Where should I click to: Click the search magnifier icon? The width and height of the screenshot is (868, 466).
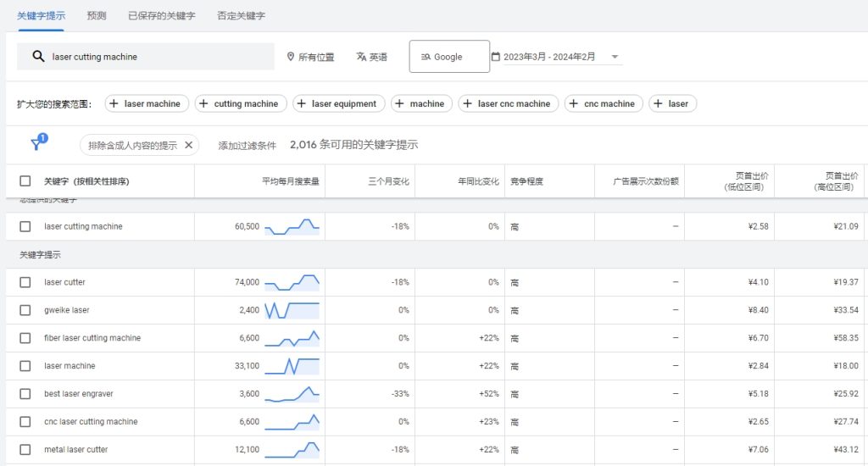pos(38,57)
